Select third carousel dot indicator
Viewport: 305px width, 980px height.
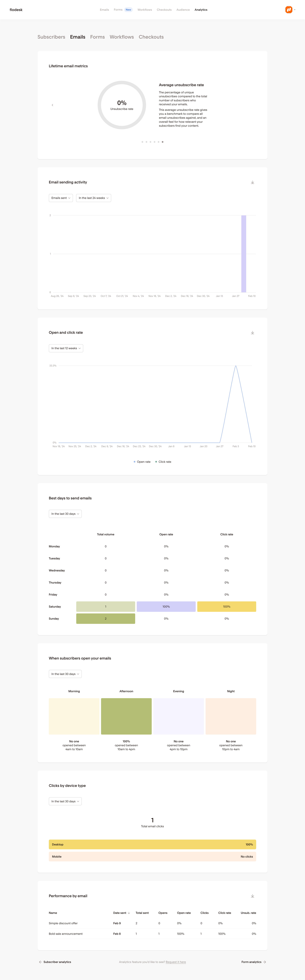tap(150, 142)
